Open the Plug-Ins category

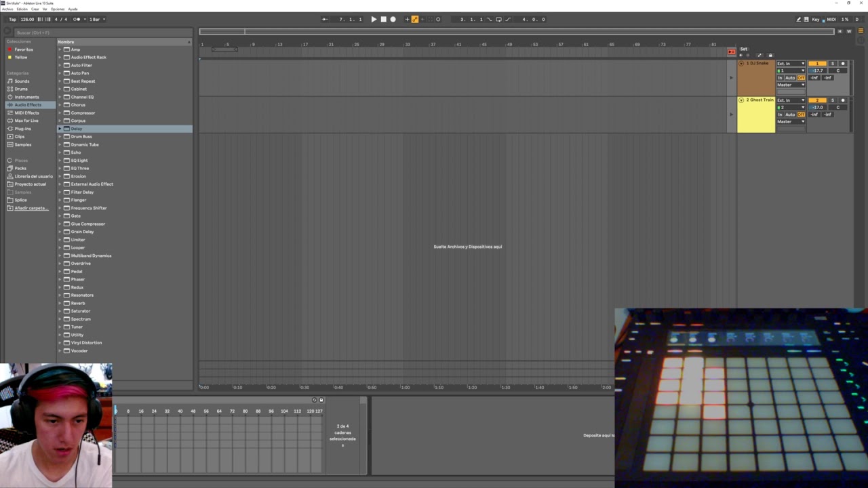[22, 129]
